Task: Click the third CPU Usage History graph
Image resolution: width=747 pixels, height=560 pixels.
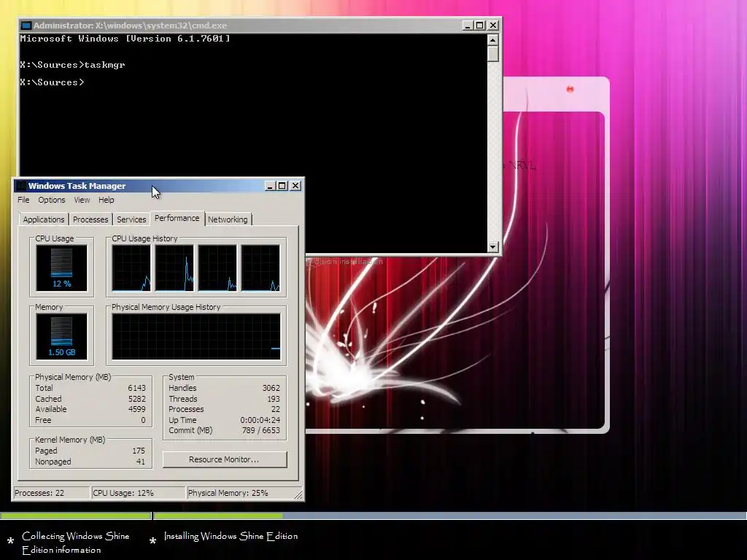Action: point(217,268)
